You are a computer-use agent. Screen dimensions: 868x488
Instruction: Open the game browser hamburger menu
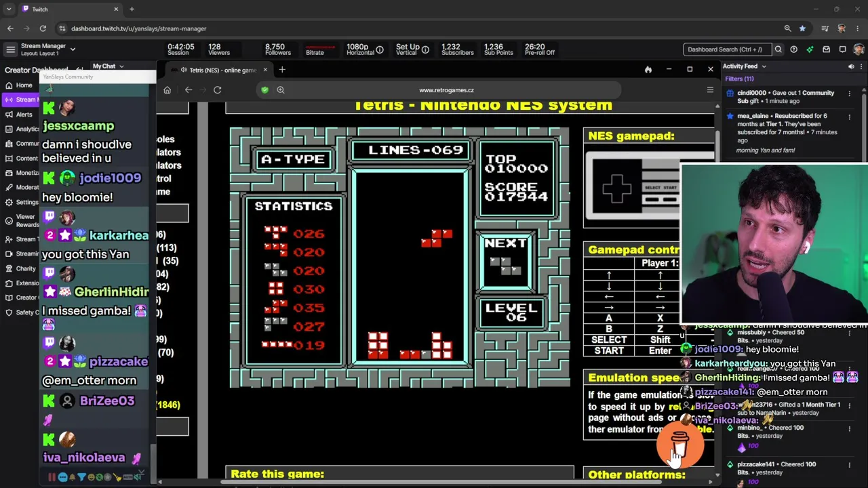(x=710, y=90)
